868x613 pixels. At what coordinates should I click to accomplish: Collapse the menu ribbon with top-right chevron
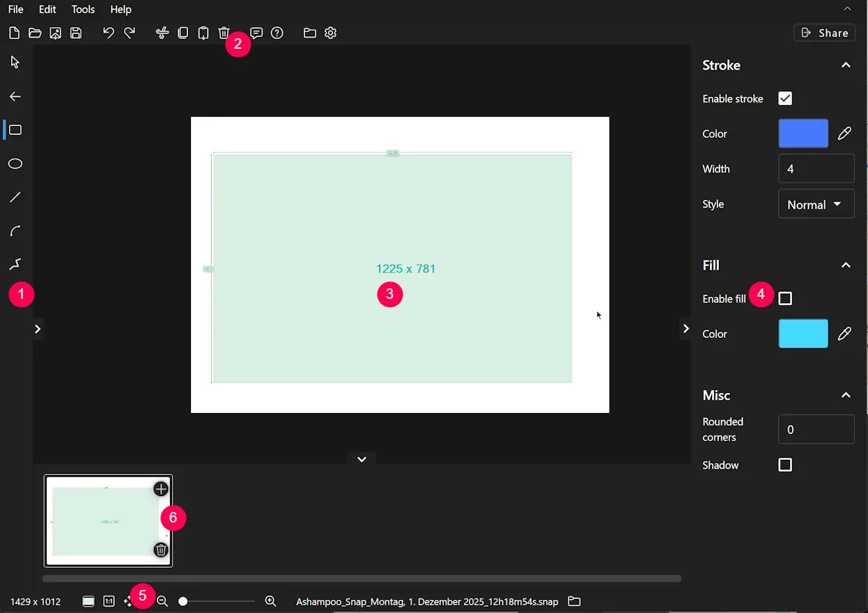point(847,8)
